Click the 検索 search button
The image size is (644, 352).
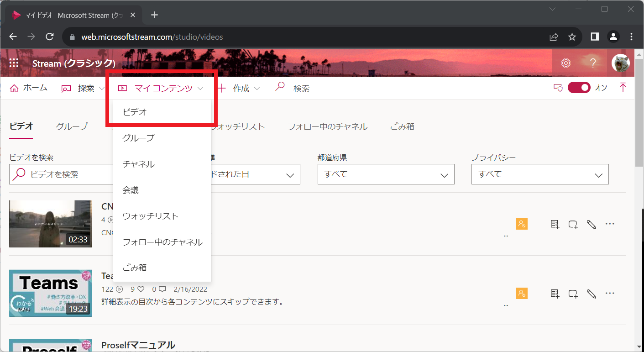(293, 88)
